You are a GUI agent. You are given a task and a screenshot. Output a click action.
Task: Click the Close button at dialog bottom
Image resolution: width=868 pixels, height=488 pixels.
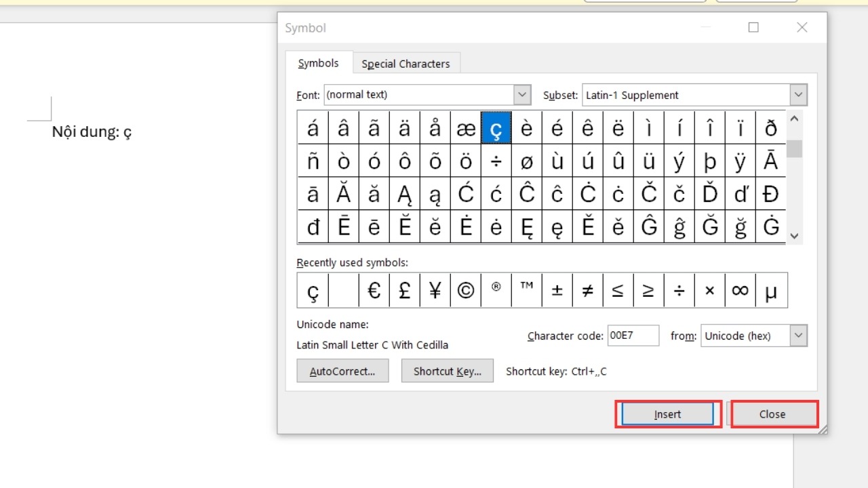pos(772,414)
